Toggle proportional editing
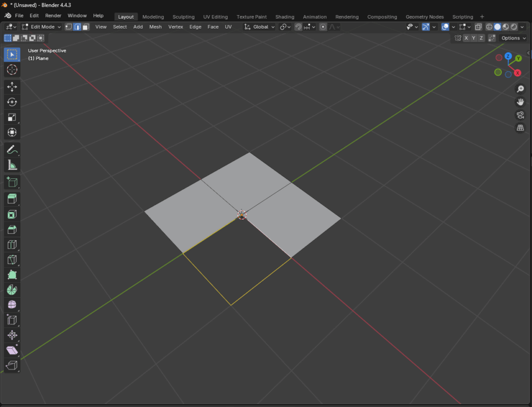 tap(323, 27)
